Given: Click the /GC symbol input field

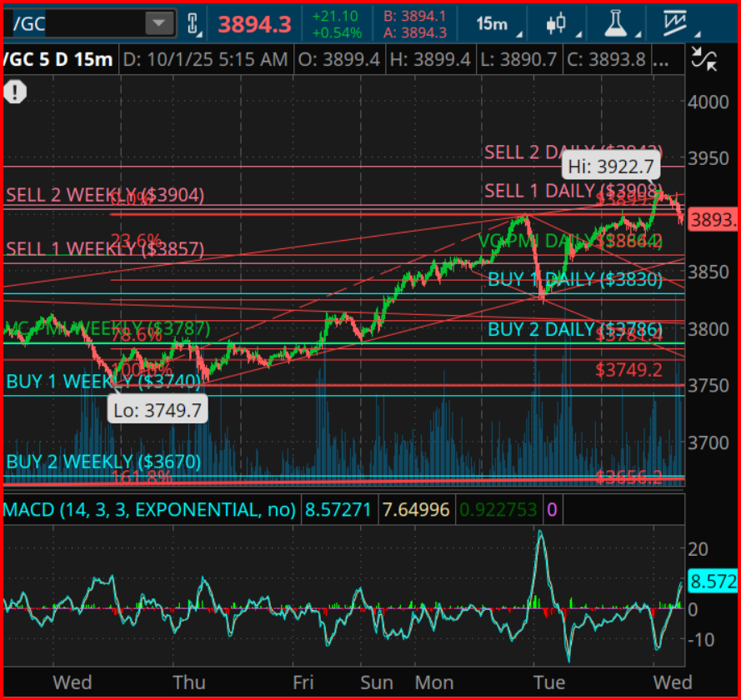Looking at the screenshot, I should [x=75, y=24].
